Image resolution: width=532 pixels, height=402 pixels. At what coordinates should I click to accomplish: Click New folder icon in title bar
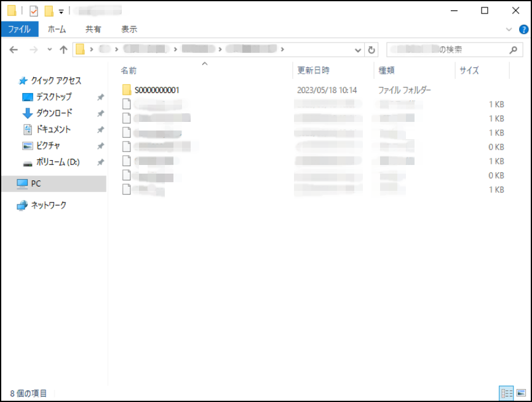(49, 11)
